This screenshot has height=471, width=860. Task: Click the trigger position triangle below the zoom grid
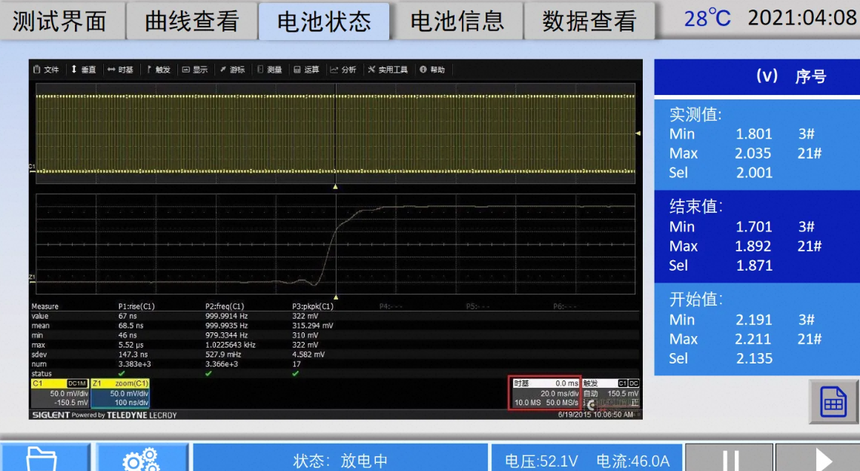(336, 298)
